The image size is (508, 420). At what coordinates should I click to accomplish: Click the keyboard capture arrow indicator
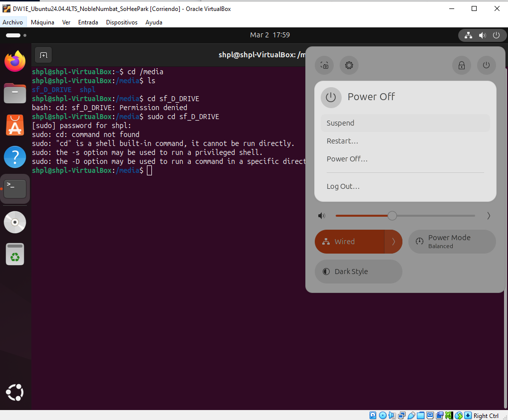tap(468, 415)
